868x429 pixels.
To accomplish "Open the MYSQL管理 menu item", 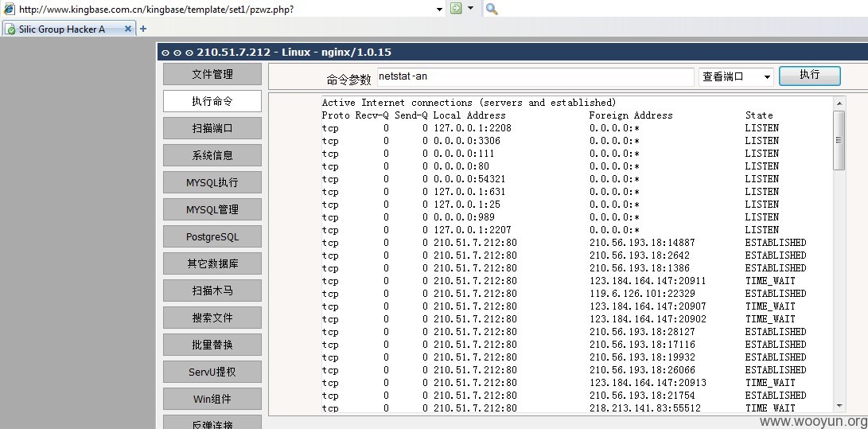I will click(x=212, y=210).
